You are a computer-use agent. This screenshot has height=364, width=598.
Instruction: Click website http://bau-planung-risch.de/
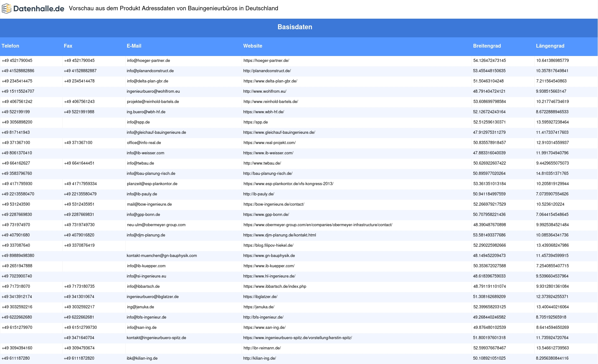tap(268, 174)
